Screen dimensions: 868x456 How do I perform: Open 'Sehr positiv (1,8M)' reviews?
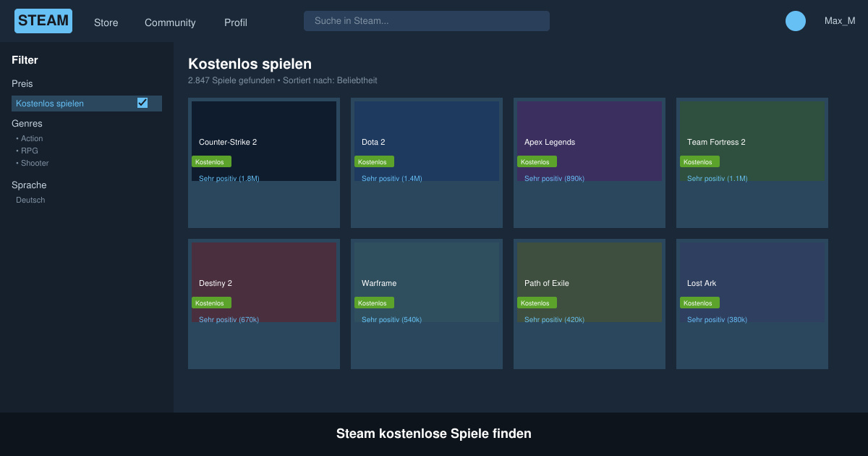click(x=229, y=178)
